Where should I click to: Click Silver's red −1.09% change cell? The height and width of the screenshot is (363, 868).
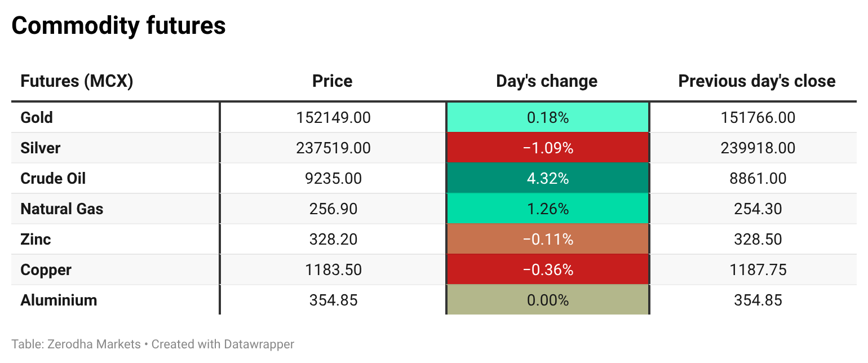(547, 148)
